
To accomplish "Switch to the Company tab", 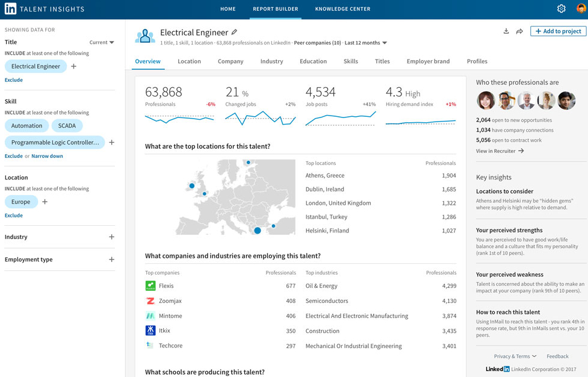I will 231,61.
